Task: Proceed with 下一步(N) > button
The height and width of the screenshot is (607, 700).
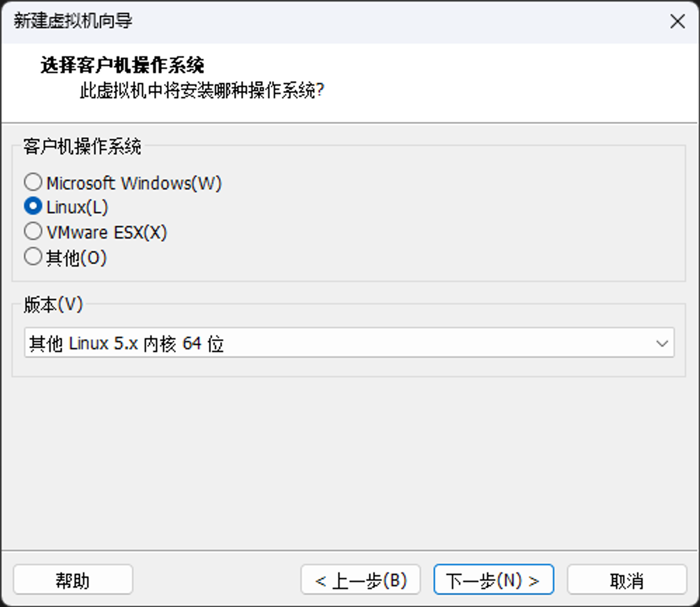Action: (x=493, y=580)
